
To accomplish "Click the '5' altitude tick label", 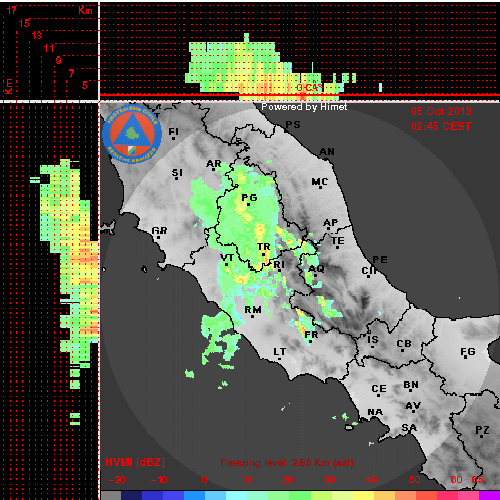I will [85, 85].
